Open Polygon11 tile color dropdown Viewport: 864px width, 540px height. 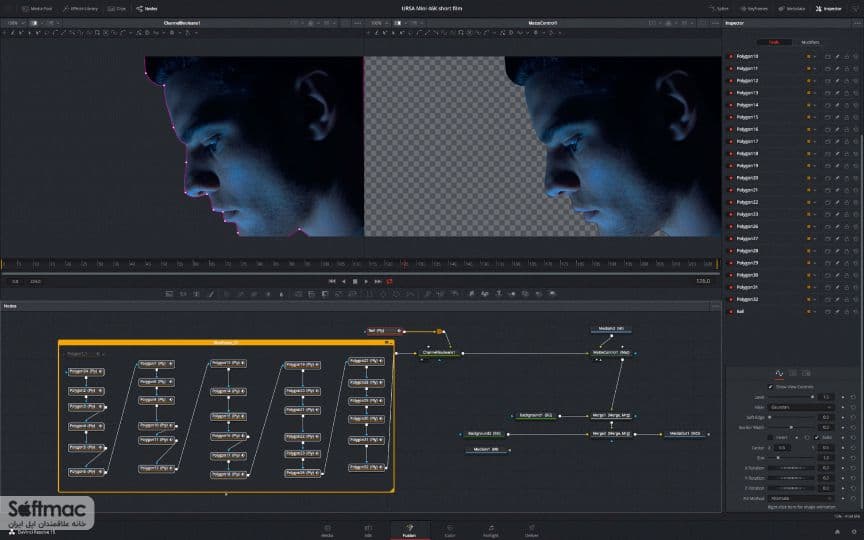(x=810, y=68)
